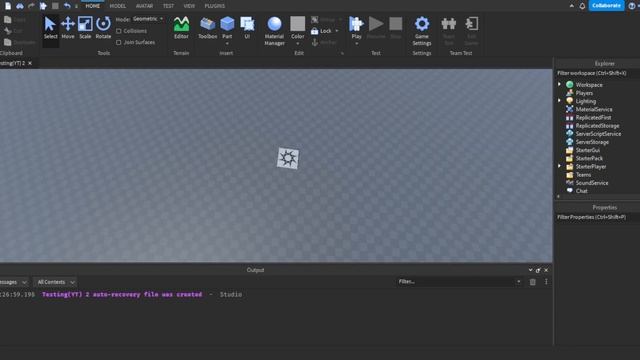Select ServerScriptService in the Explorer
The image size is (640, 360).
[598, 134]
